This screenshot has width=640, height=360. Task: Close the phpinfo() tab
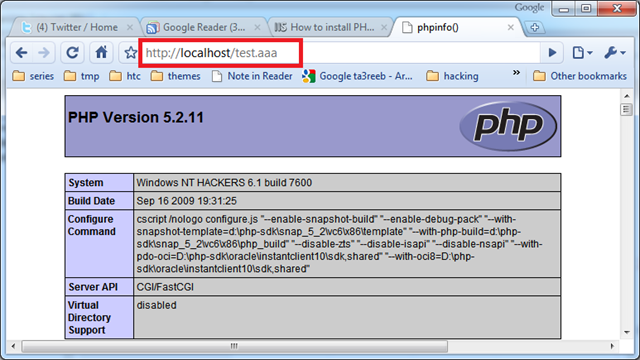pyautogui.click(x=511, y=27)
